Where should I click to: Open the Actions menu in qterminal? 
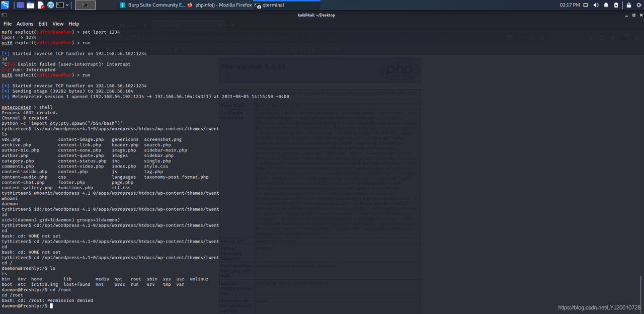coord(25,24)
